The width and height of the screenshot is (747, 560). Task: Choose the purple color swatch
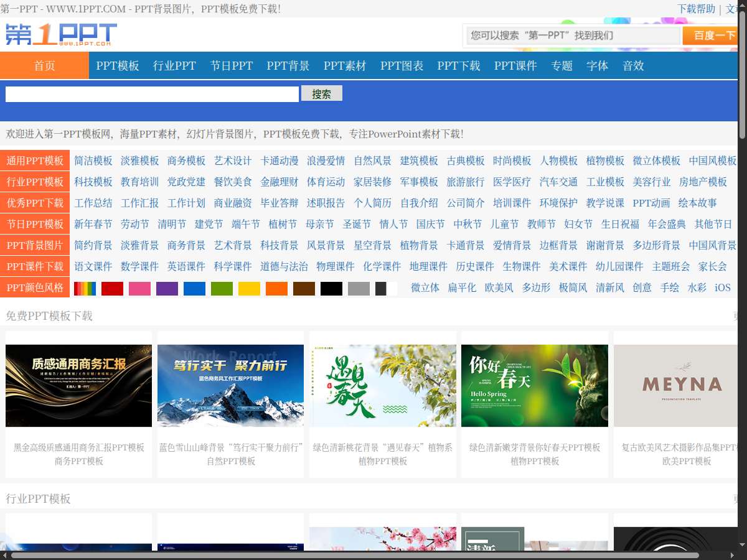167,288
